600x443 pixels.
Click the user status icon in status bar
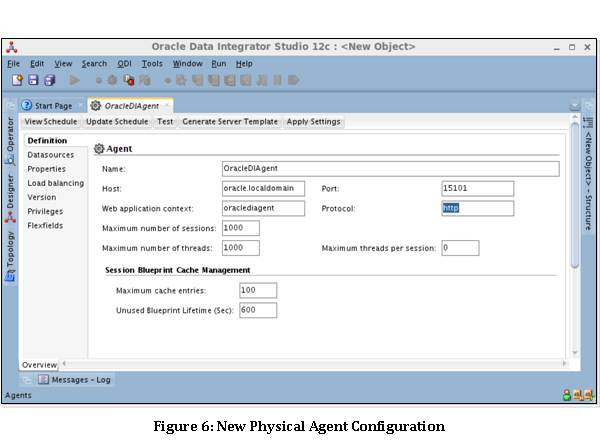[567, 395]
